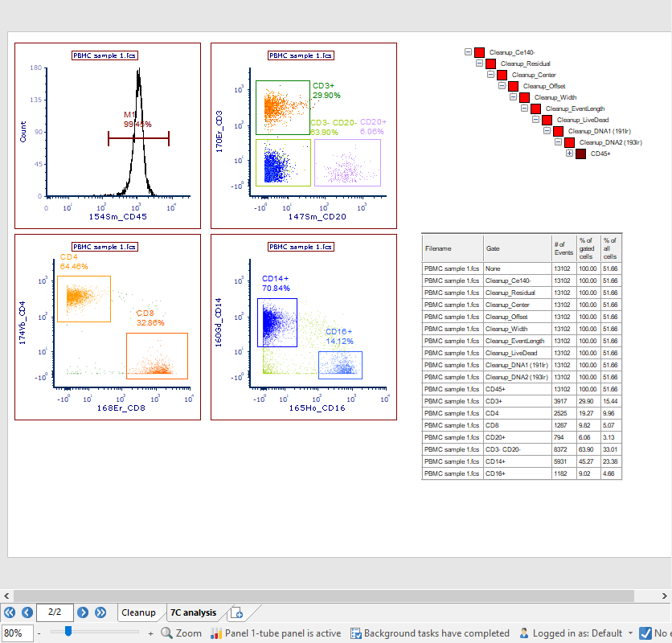
Task: Go to the first page arrow icon
Action: 10,612
